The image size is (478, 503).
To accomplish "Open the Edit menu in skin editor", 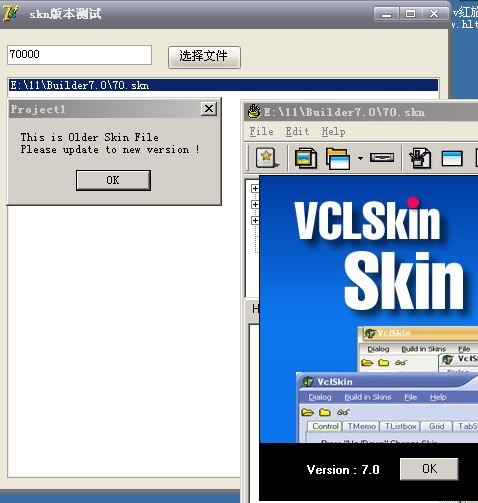I will tap(297, 132).
